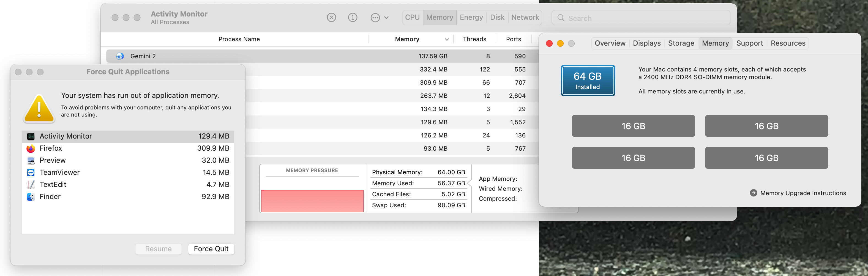Open the Energy tab
This screenshot has height=276, width=868.
tap(471, 18)
